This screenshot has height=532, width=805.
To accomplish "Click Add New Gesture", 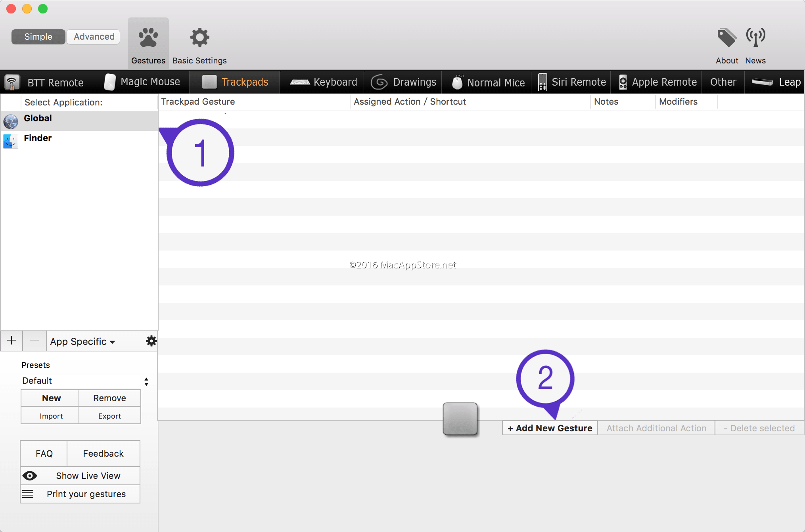I will [x=549, y=428].
